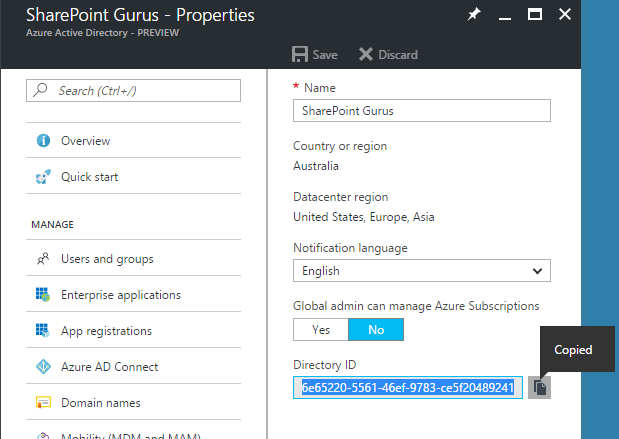Click the Enterprise applications icon
619x439 pixels.
coord(43,295)
